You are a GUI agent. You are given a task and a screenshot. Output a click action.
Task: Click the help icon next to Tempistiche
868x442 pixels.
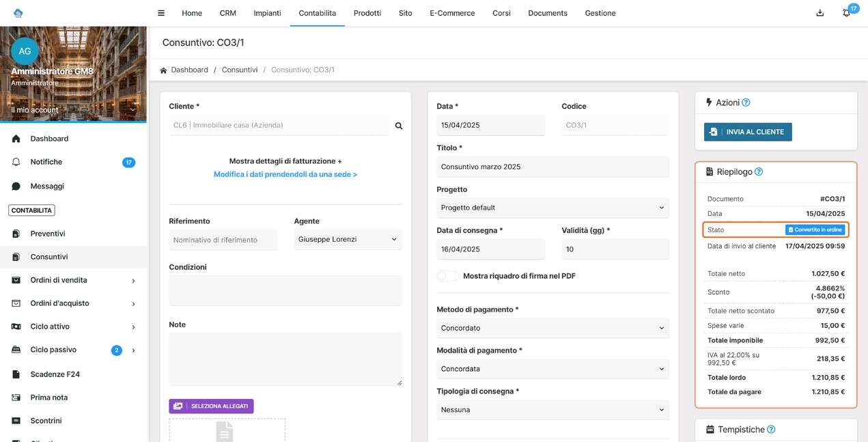pyautogui.click(x=771, y=430)
